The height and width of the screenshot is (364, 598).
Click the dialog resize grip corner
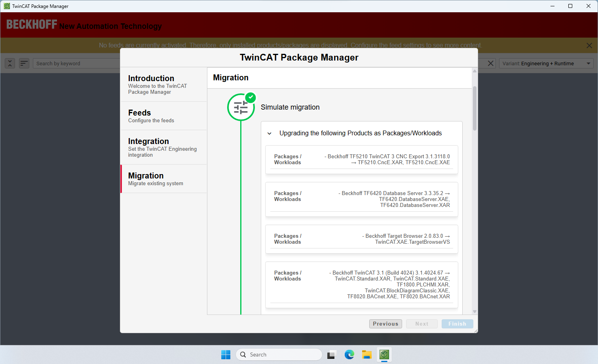[475, 331]
